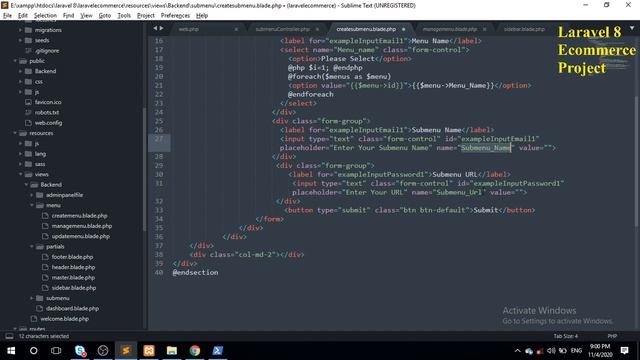This screenshot has height=360, width=640.
Task: Open favicon.ico file
Action: 48,102
